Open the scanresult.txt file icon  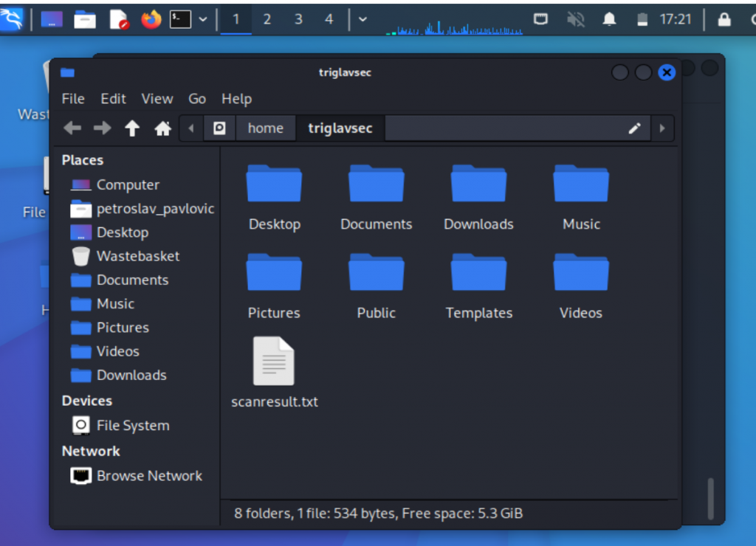tap(274, 362)
